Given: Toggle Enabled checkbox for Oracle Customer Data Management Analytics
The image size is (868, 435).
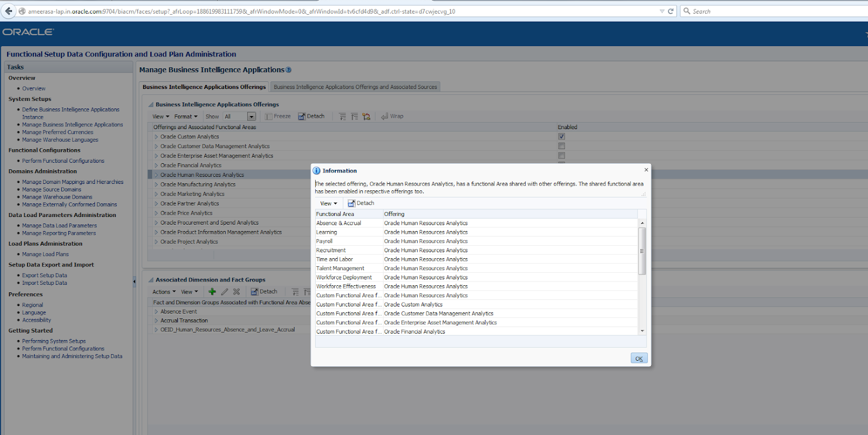Looking at the screenshot, I should coord(561,146).
